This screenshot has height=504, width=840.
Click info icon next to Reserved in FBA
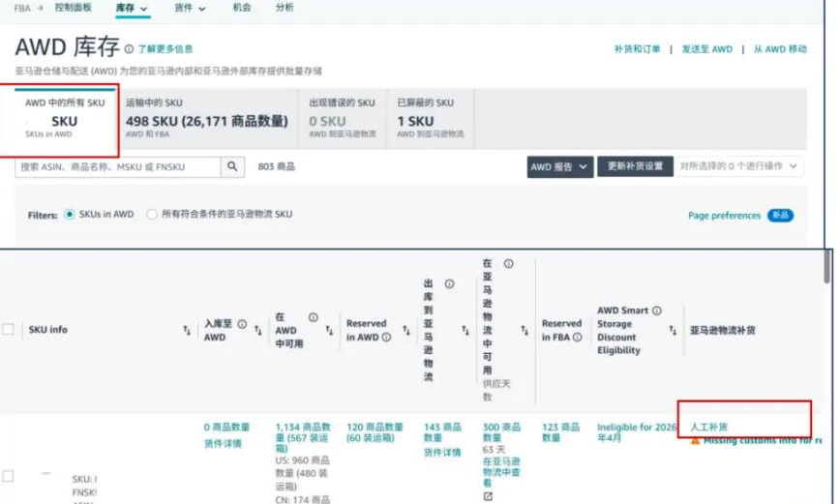pos(577,337)
